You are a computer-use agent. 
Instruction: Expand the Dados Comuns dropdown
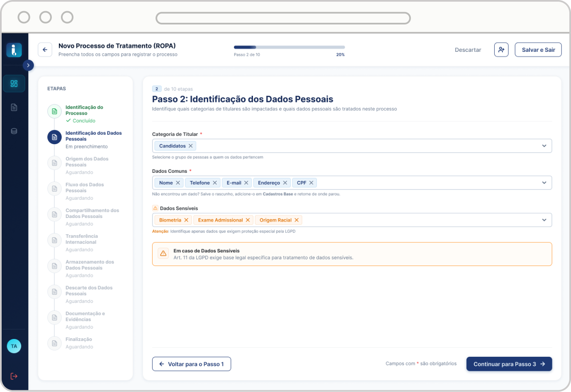(544, 183)
